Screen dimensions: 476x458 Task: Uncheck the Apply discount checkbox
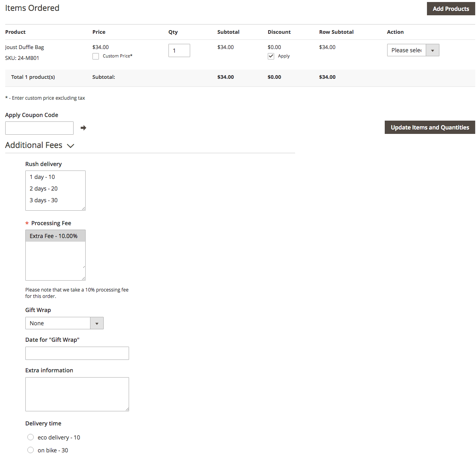click(271, 56)
